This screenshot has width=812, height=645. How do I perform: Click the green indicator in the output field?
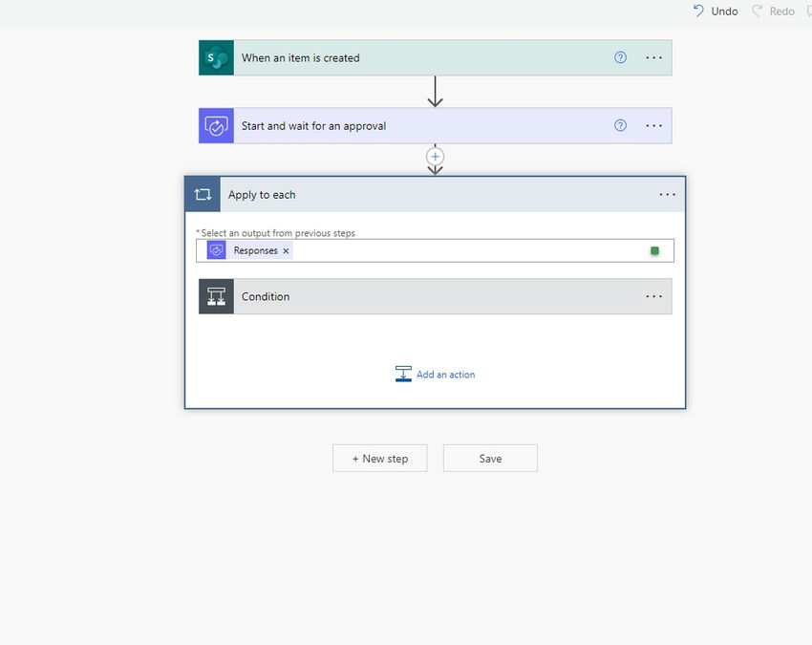[654, 249]
